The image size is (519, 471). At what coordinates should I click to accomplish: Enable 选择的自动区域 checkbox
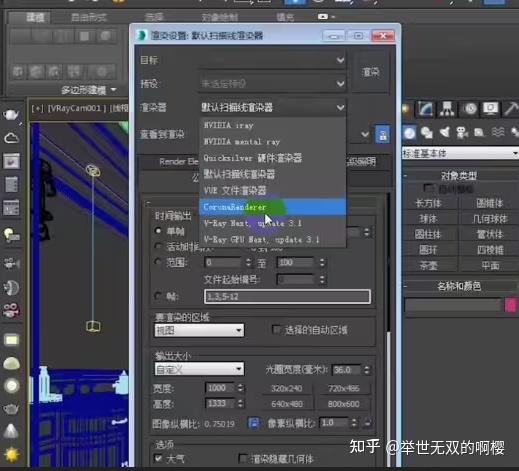coord(276,330)
